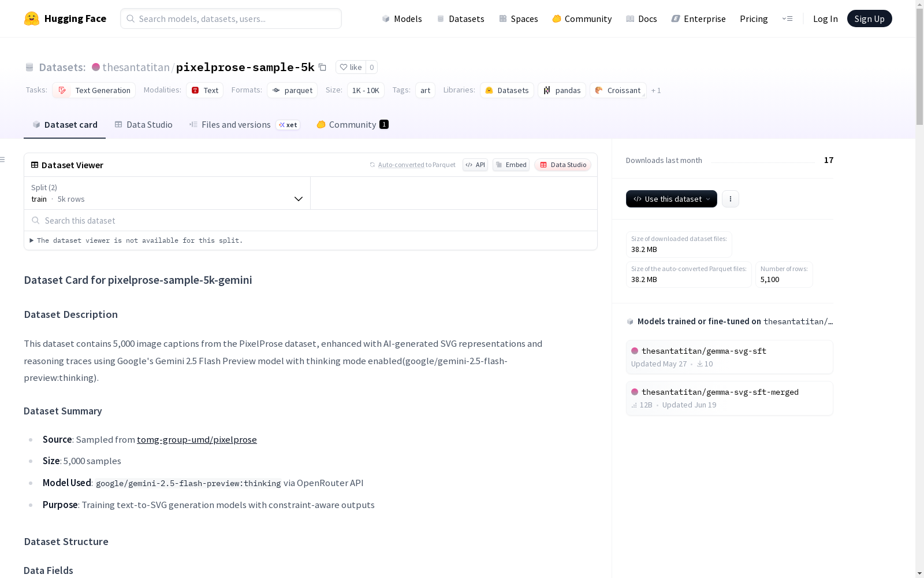Open Datasets in the top navigation
Image resolution: width=924 pixels, height=578 pixels.
(x=460, y=18)
